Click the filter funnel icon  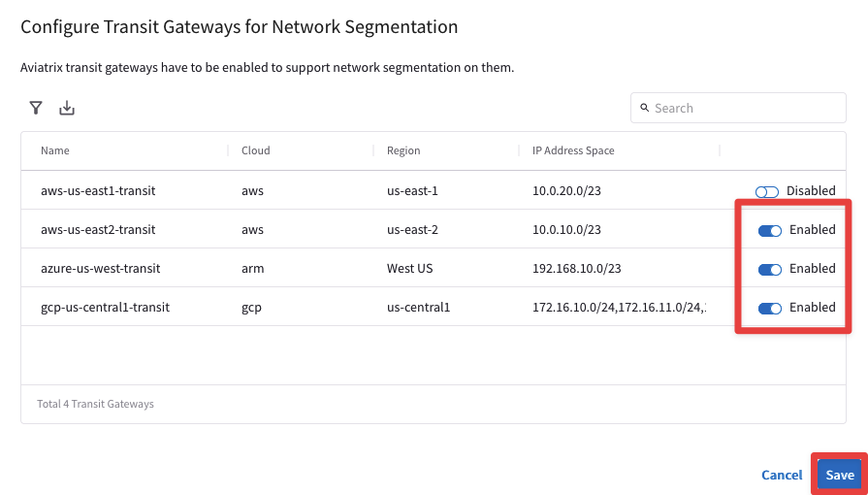click(36, 108)
